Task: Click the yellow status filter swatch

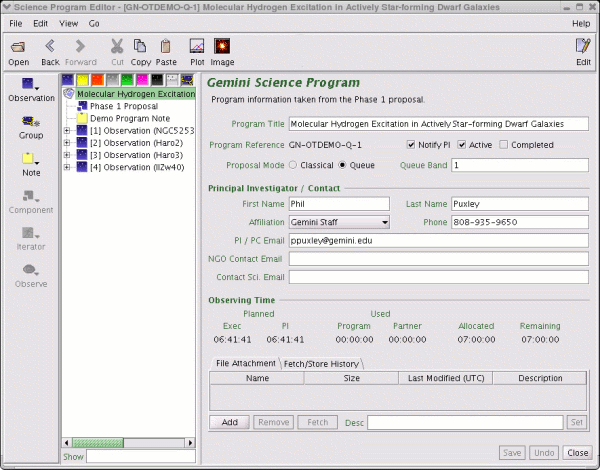Action: (x=83, y=80)
